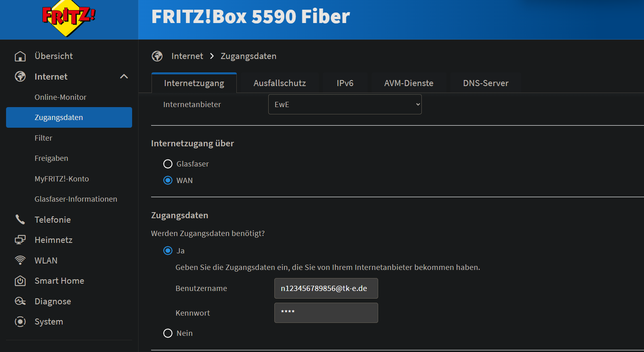Click the Internet globe icon in sidebar
Viewport: 644px width, 352px height.
[x=20, y=76]
